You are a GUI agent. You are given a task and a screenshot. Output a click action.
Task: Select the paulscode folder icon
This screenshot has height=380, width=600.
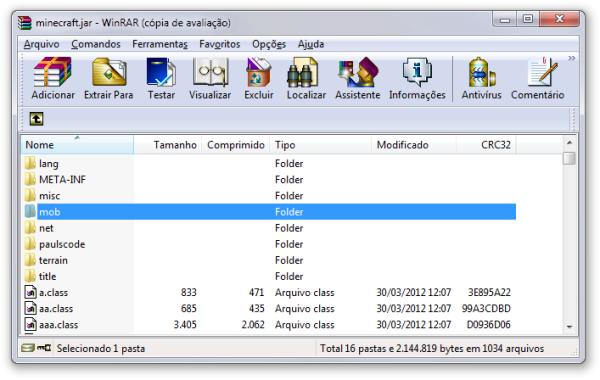(x=30, y=244)
